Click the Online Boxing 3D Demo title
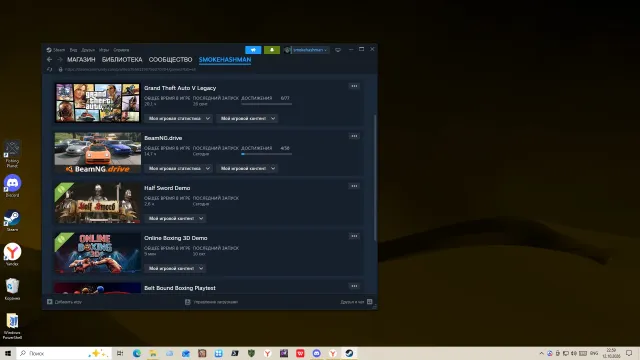Viewport: 640px width, 360px height. pos(176,238)
